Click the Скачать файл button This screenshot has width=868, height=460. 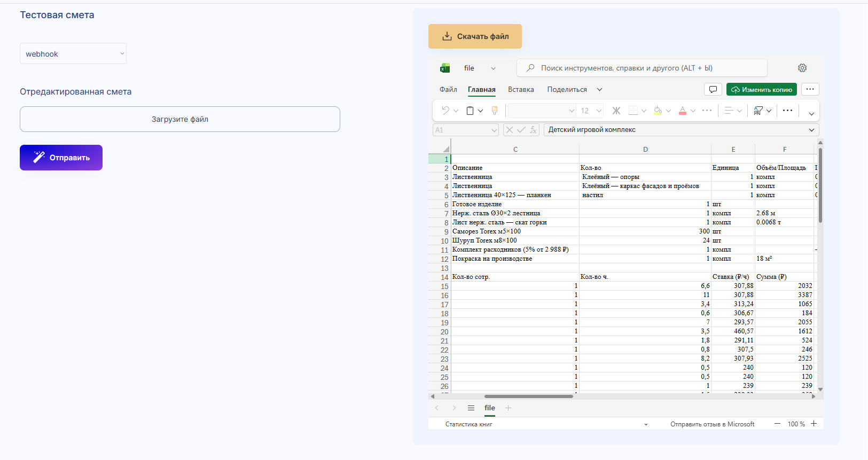(475, 36)
